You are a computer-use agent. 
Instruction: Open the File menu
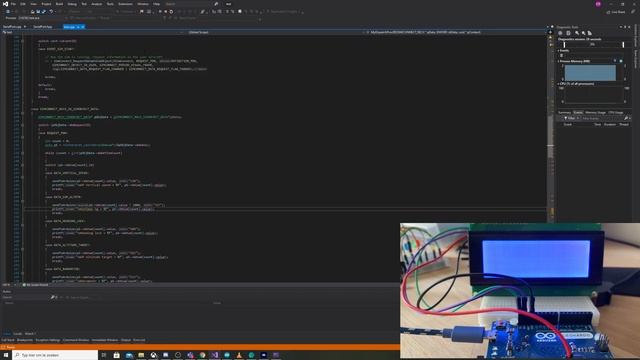tap(13, 4)
